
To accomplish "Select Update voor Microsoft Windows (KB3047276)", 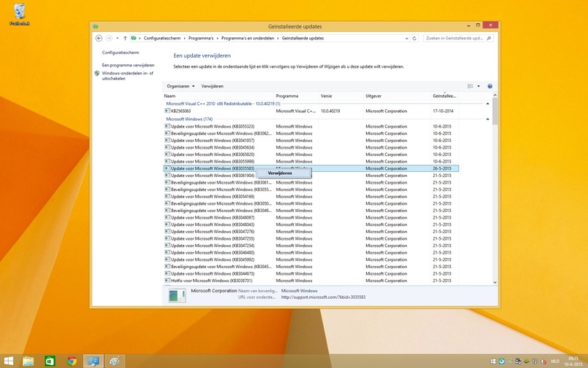I will point(311,232).
